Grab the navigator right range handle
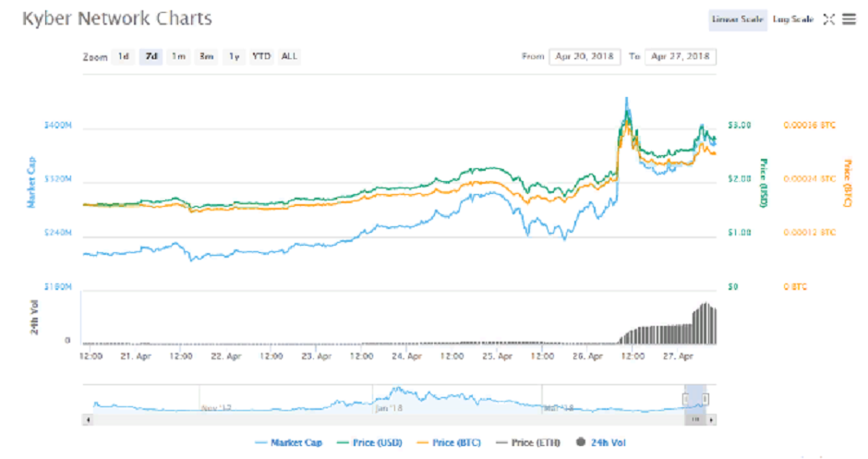 tap(705, 399)
